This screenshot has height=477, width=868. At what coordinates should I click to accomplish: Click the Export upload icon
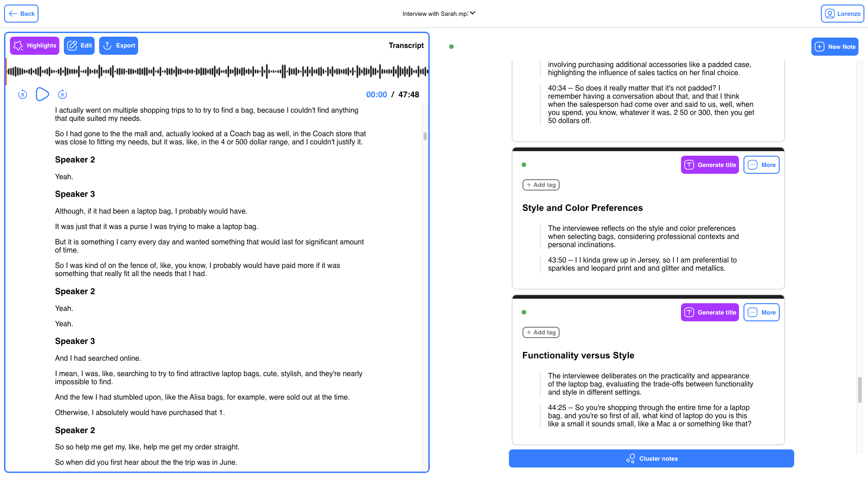(108, 45)
